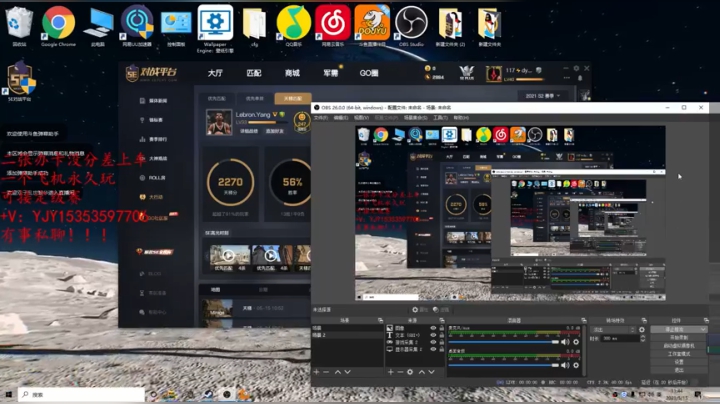Mute the first audio mixer channel

565,342
